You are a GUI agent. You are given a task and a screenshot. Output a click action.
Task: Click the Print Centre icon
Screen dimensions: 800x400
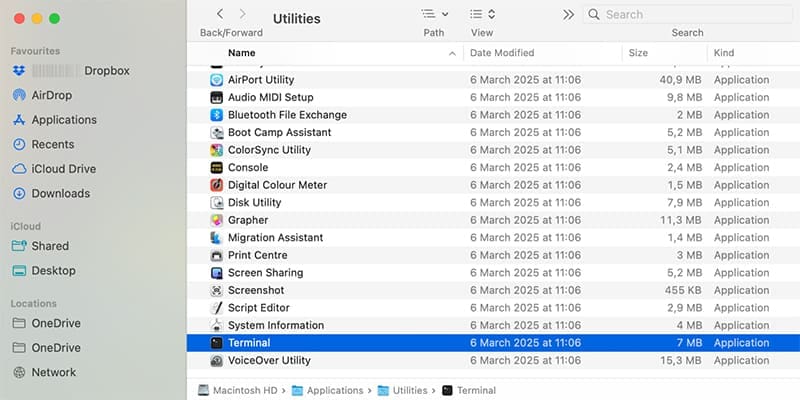pyautogui.click(x=217, y=255)
